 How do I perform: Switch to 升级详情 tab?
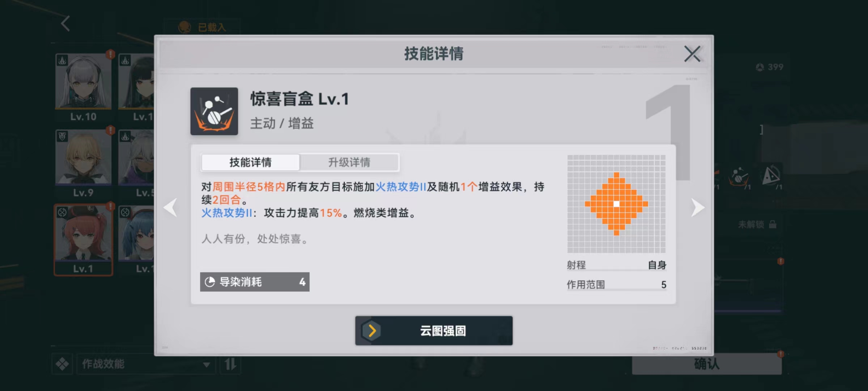349,162
